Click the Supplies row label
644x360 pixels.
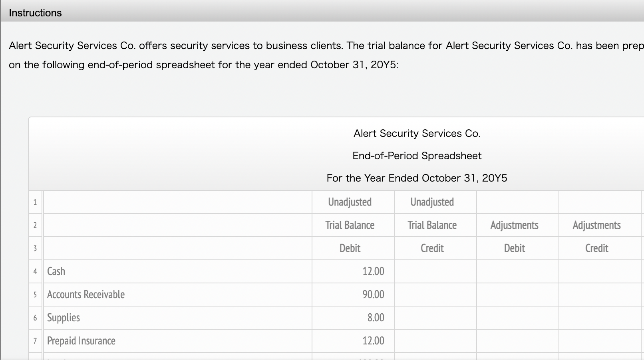(x=64, y=318)
